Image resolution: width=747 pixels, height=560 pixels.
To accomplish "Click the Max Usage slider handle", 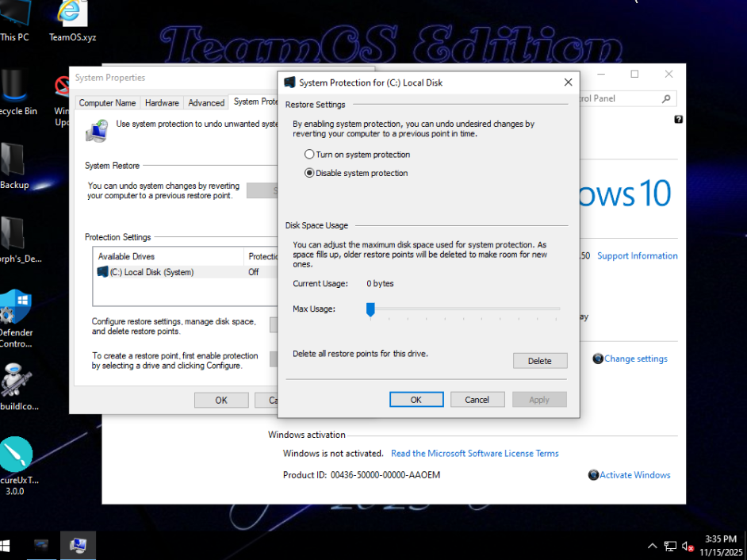I will coord(370,309).
